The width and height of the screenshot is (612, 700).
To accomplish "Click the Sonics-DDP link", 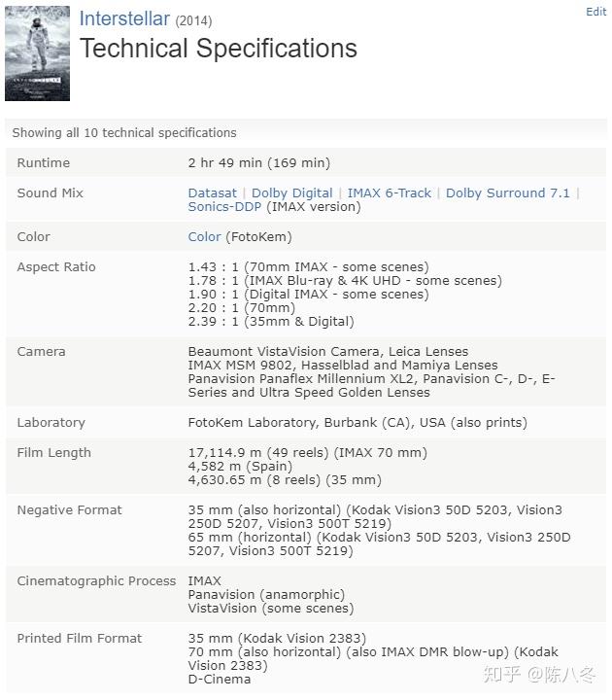I will (225, 206).
